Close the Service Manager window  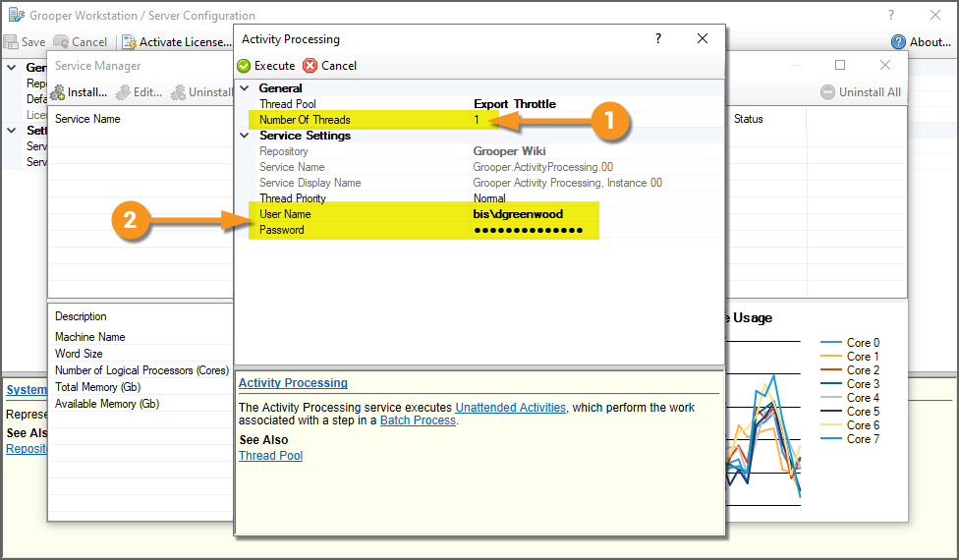click(x=885, y=65)
